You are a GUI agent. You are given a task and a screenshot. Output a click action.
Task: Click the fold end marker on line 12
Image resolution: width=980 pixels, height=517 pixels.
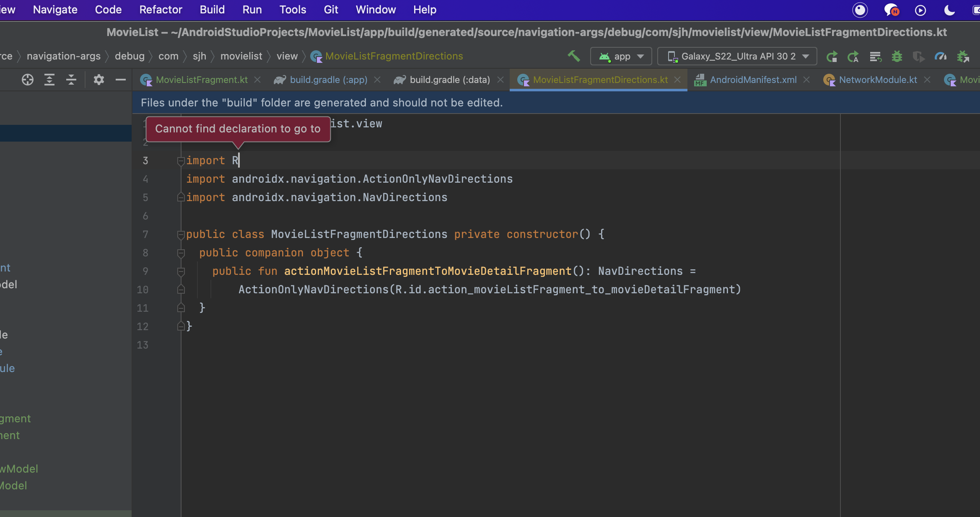pos(181,326)
